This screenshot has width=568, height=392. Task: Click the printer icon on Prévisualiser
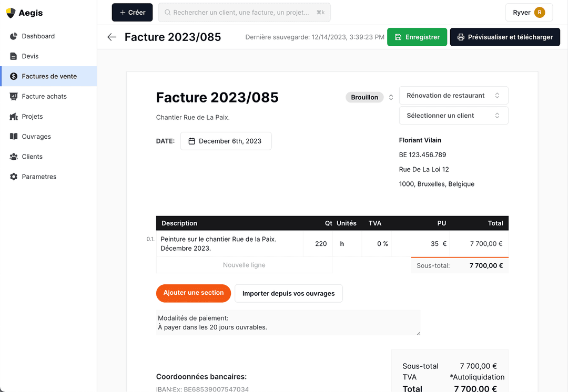pyautogui.click(x=460, y=37)
